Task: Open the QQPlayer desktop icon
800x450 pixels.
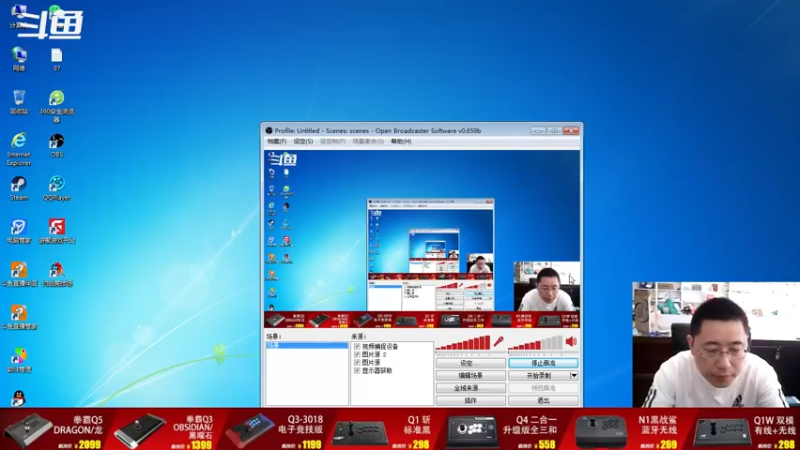Action: [57, 188]
